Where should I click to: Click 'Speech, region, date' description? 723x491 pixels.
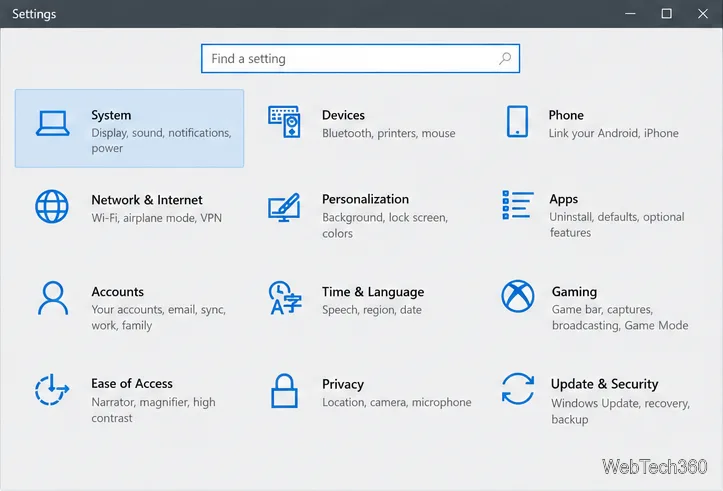372,310
